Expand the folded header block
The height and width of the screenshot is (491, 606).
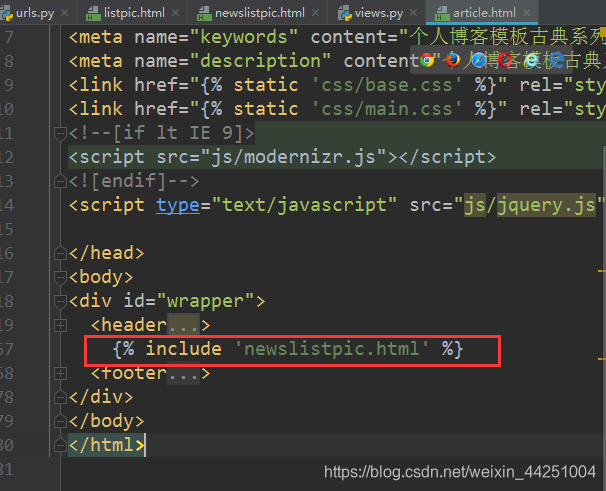(x=60, y=326)
